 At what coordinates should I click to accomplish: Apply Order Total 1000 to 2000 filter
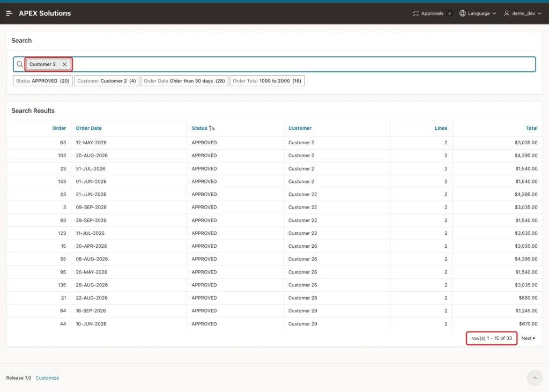click(x=267, y=81)
